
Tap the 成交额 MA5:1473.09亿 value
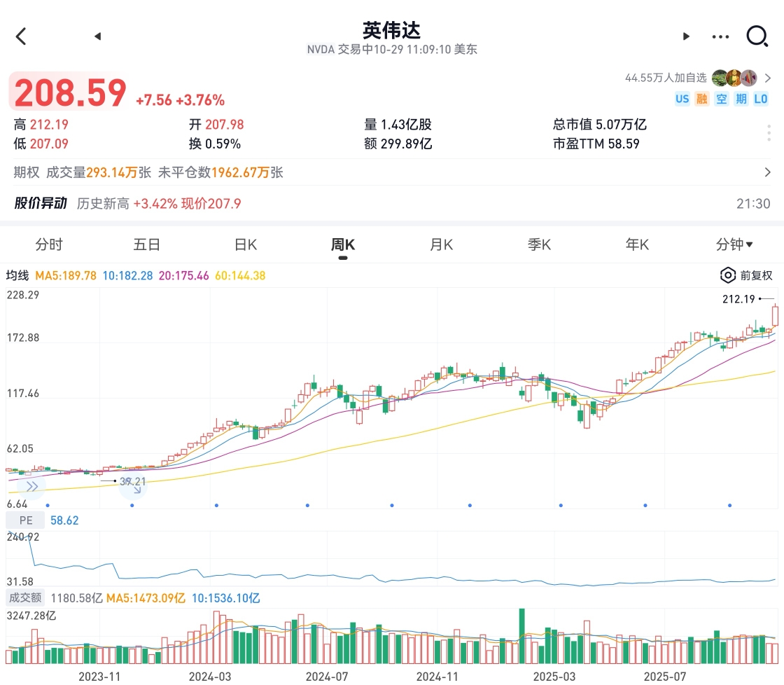pyautogui.click(x=146, y=598)
